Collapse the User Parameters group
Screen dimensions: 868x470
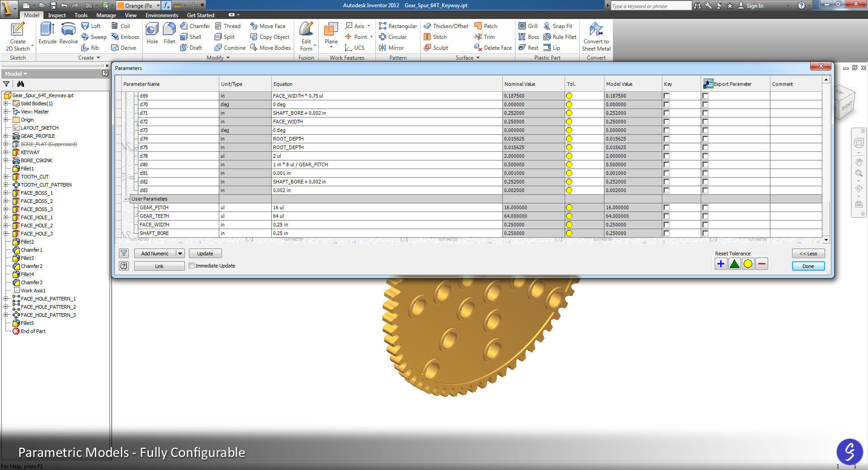pos(127,199)
